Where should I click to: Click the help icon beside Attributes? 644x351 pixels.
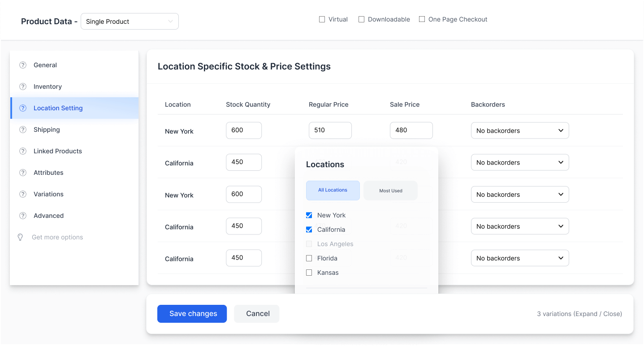pos(23,173)
